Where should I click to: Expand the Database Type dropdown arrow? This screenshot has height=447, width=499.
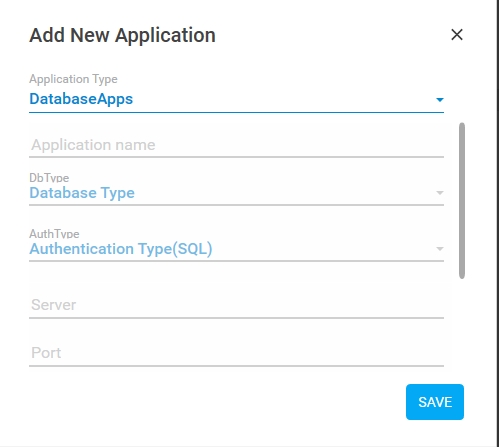pyautogui.click(x=440, y=193)
